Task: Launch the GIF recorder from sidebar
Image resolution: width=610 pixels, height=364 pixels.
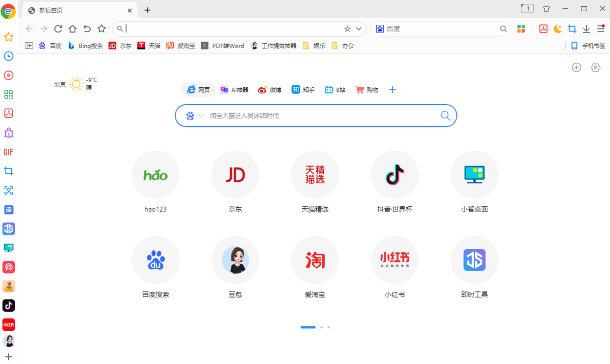Action: coord(8,152)
